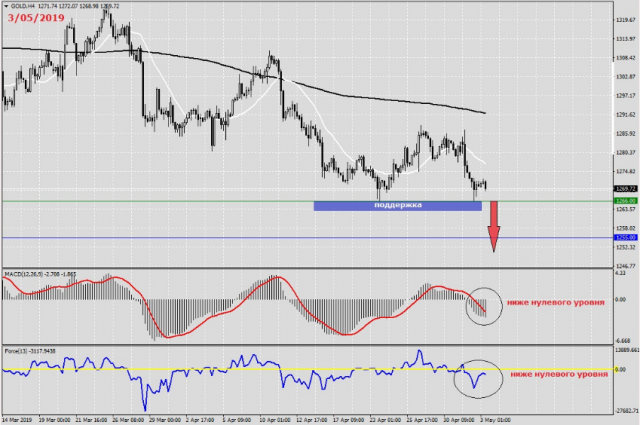Click the red downward arrow
Screen dimensions: 640x425
493,227
